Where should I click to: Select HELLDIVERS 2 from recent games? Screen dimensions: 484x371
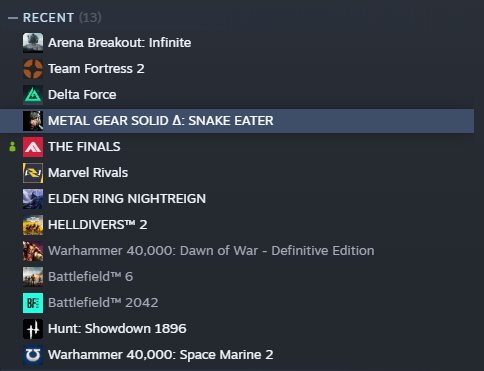[237, 225]
